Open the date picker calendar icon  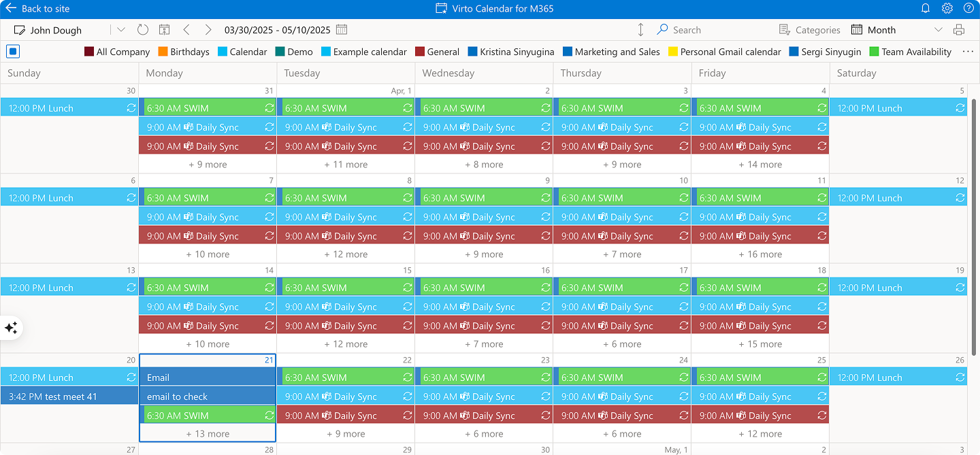coord(342,30)
